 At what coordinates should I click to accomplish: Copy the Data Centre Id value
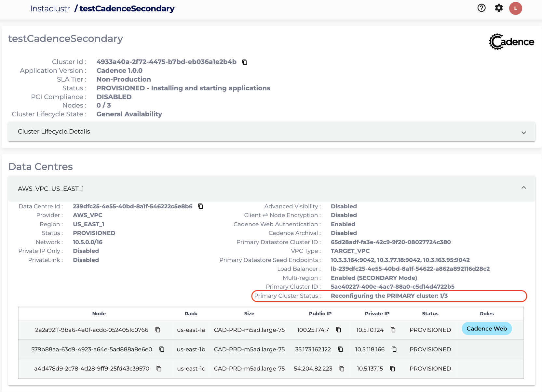pos(201,206)
